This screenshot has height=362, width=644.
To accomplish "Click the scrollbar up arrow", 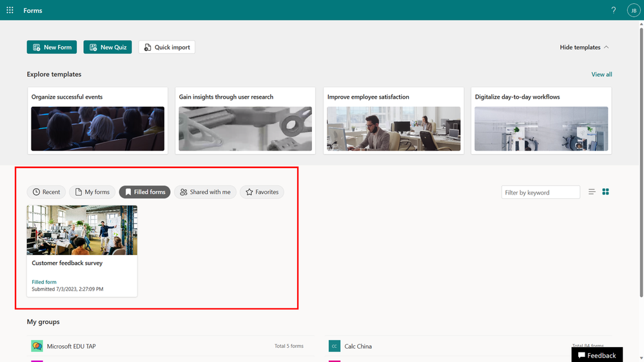I will [x=641, y=24].
